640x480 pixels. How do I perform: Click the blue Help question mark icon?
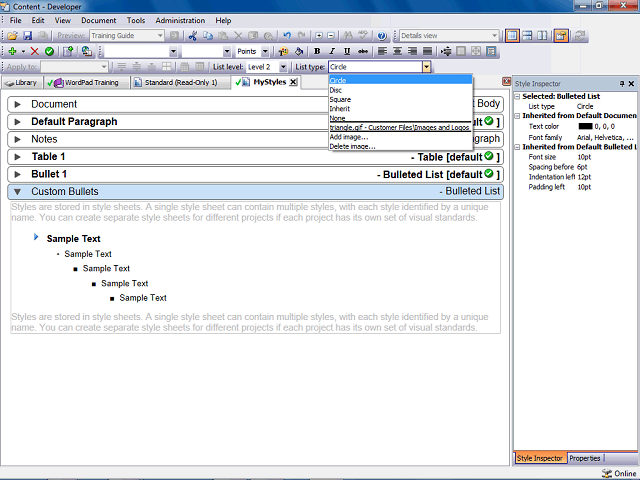382,36
